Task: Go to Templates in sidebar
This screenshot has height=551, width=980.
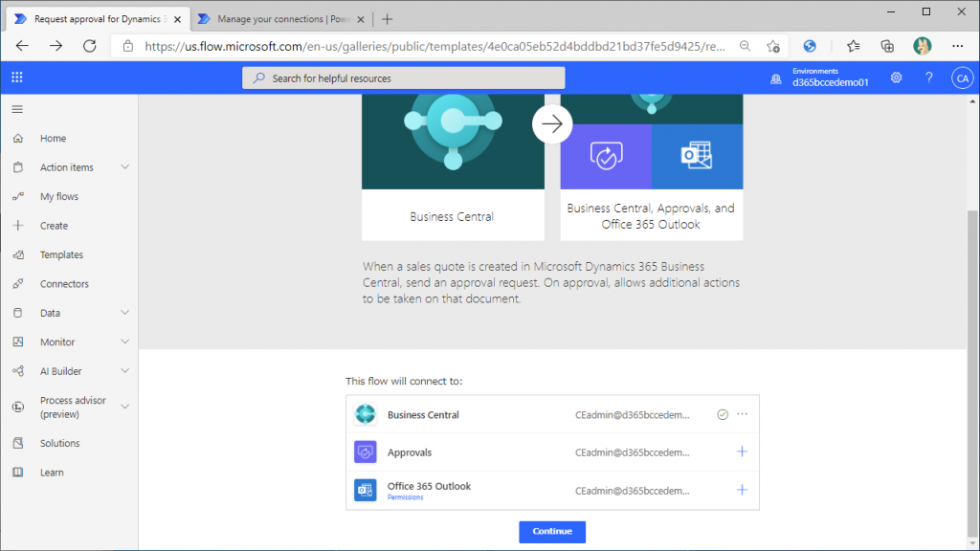Action: (61, 255)
